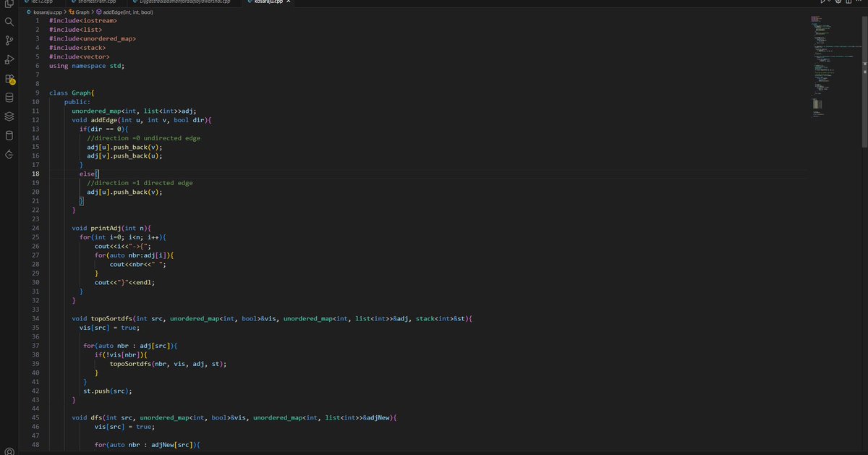
Task: Place cursor on #include<vector> line
Action: point(80,56)
